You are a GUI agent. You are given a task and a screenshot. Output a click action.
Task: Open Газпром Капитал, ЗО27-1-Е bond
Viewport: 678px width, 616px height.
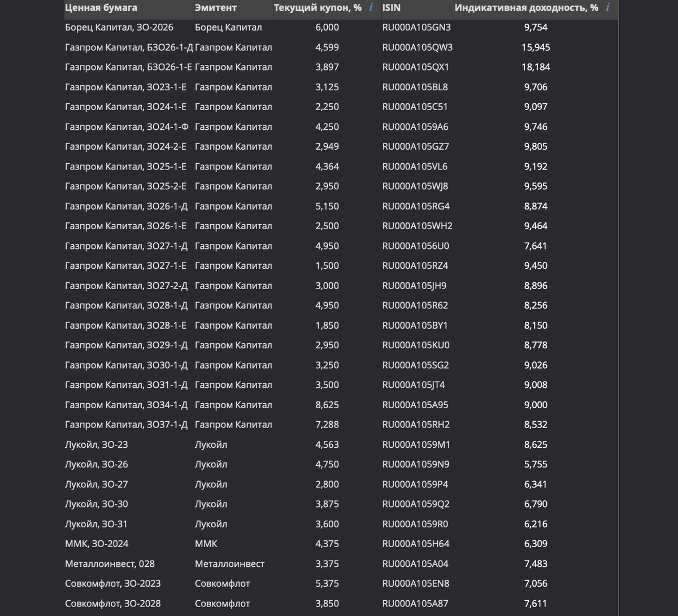point(126,266)
